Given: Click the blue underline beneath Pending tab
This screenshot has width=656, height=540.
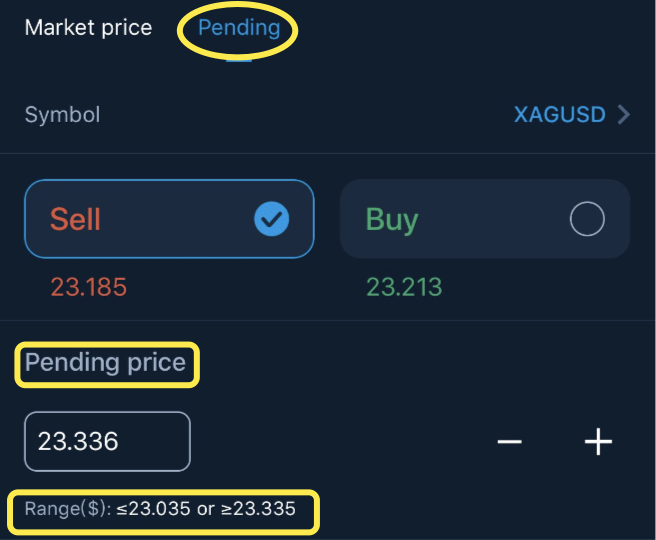Looking at the screenshot, I should pyautogui.click(x=239, y=61).
